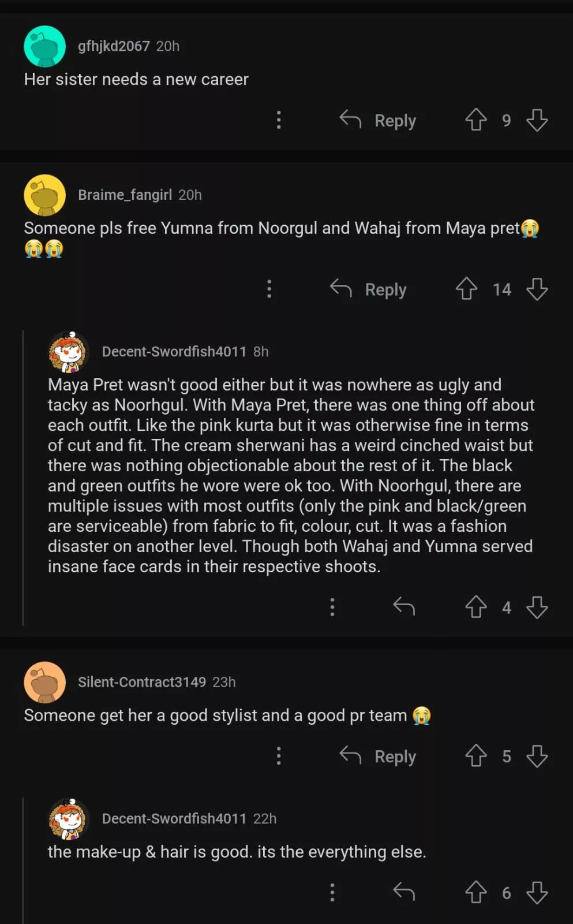Screen dimensions: 573x924
Task: Reply to gfhjkd2067's comment
Action: (x=379, y=120)
